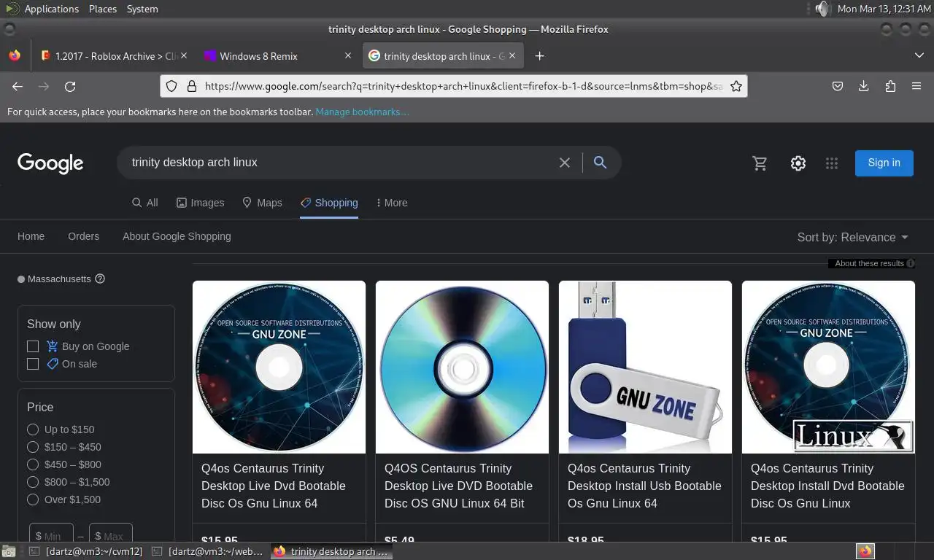Select the $150 – $450 price range
The width and height of the screenshot is (934, 560).
tap(33, 447)
